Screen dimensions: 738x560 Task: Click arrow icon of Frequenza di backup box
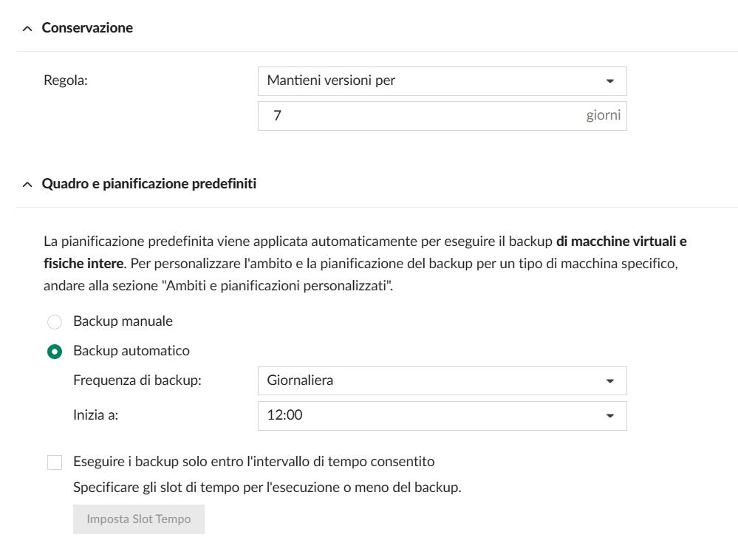609,381
